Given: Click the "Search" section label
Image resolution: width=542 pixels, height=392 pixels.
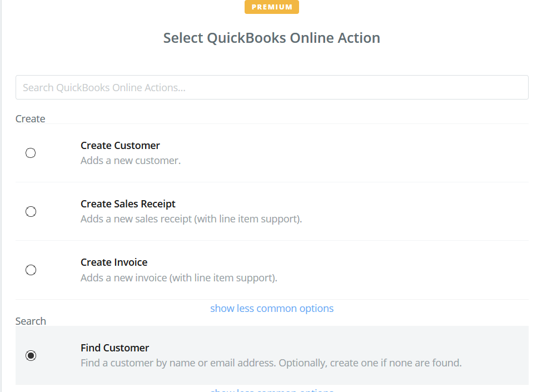Looking at the screenshot, I should coord(31,321).
